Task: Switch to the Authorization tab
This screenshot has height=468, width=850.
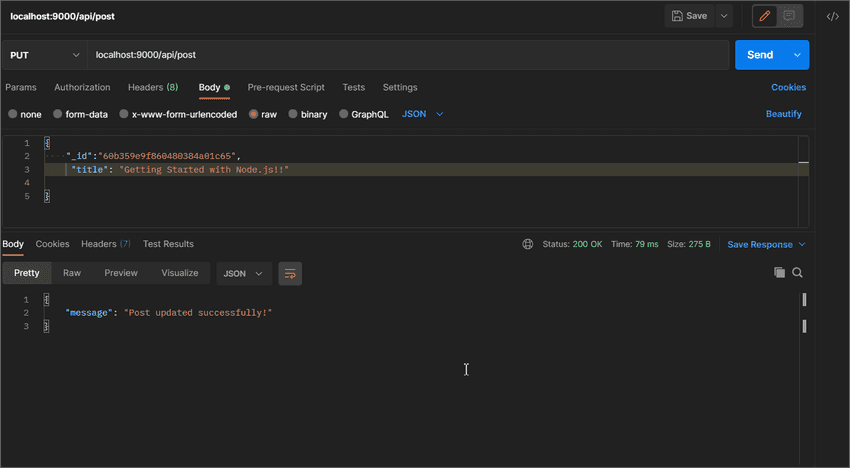Action: [x=82, y=87]
